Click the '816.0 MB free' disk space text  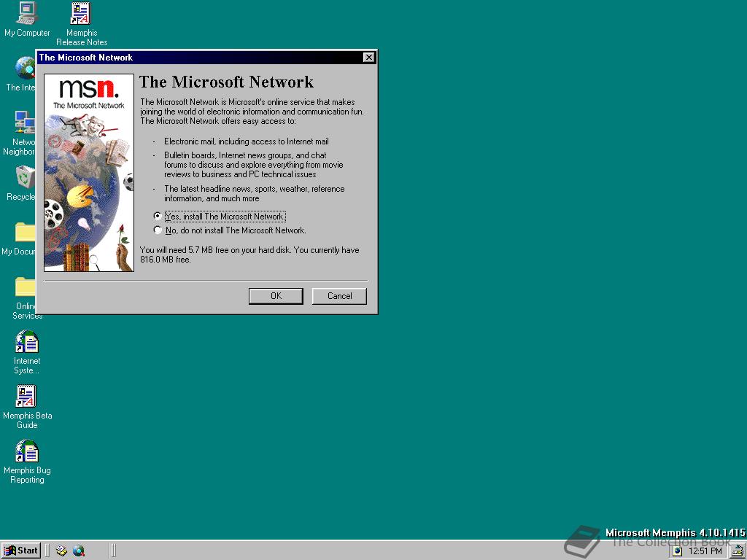(x=166, y=260)
